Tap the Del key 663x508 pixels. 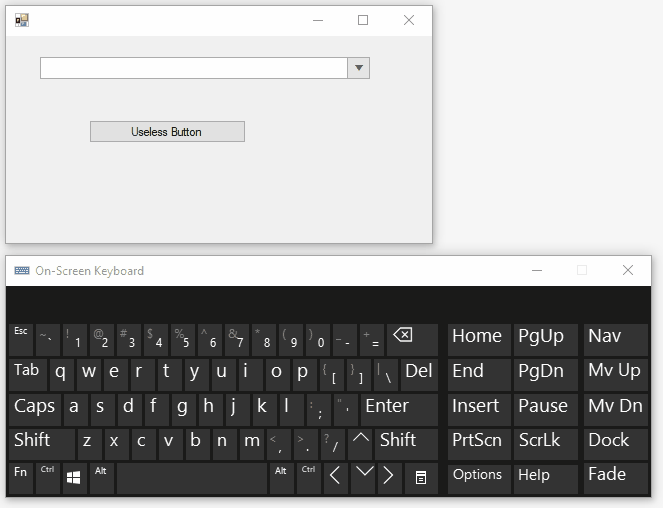click(x=419, y=375)
